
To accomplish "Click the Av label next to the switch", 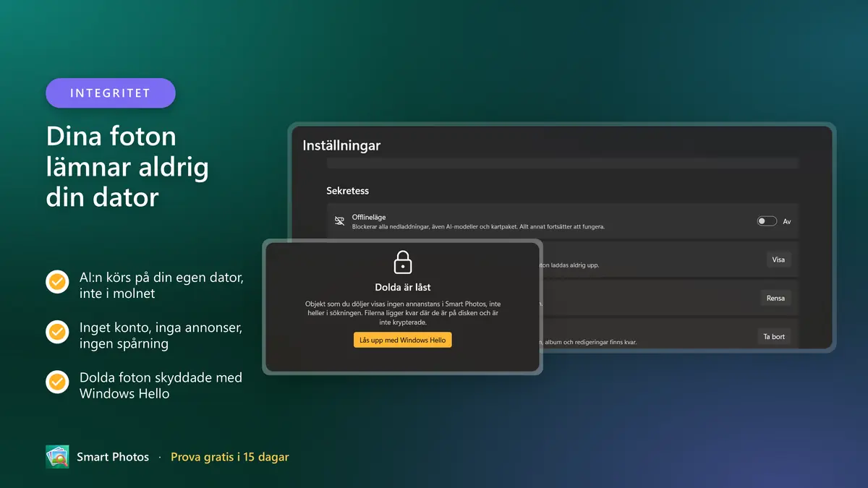I will pos(787,221).
